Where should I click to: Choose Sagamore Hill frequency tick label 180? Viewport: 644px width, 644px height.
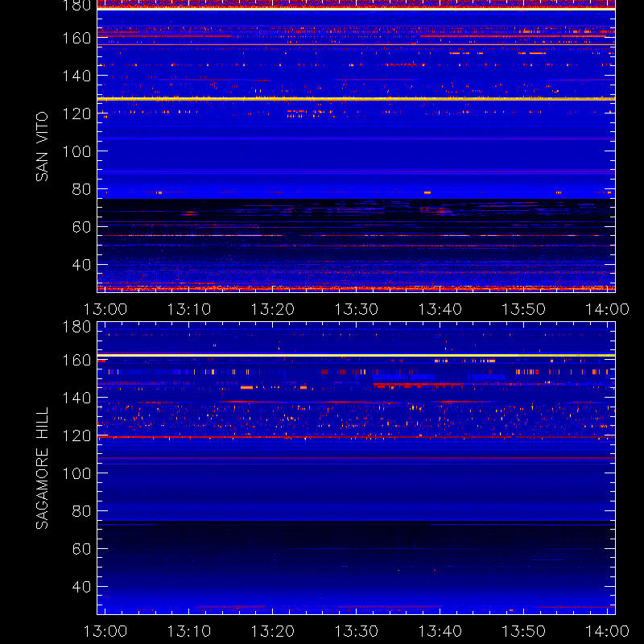(x=76, y=327)
